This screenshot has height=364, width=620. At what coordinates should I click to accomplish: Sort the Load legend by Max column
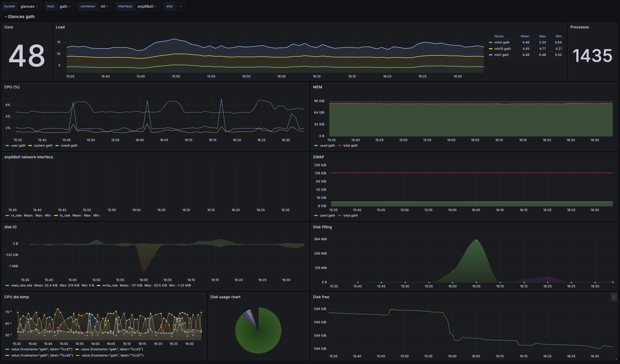tap(542, 36)
